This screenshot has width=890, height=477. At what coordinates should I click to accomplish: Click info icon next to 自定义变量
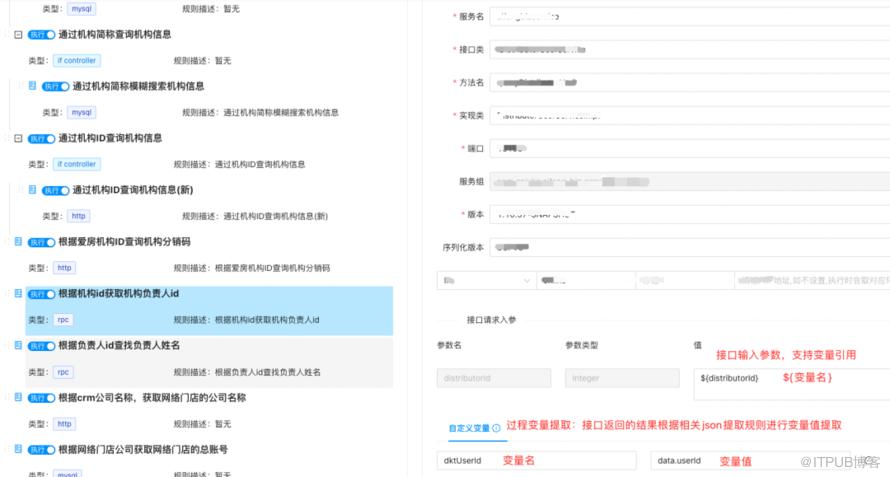tap(496, 428)
